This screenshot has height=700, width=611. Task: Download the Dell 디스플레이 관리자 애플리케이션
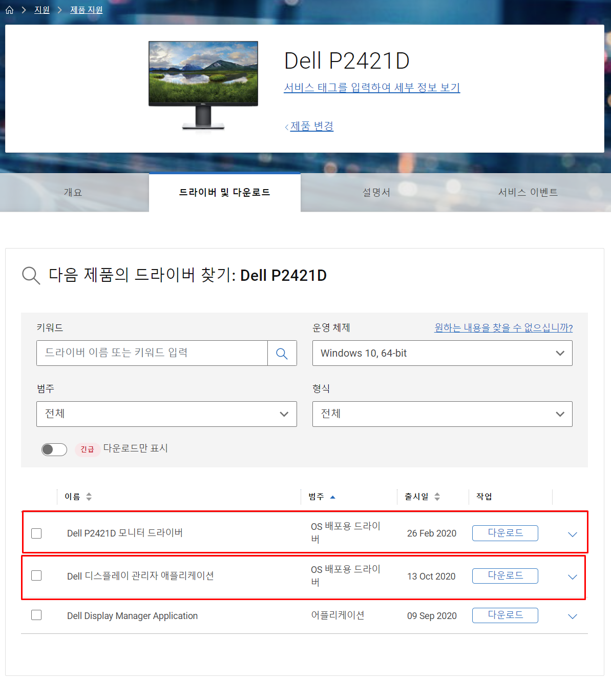pyautogui.click(x=505, y=576)
